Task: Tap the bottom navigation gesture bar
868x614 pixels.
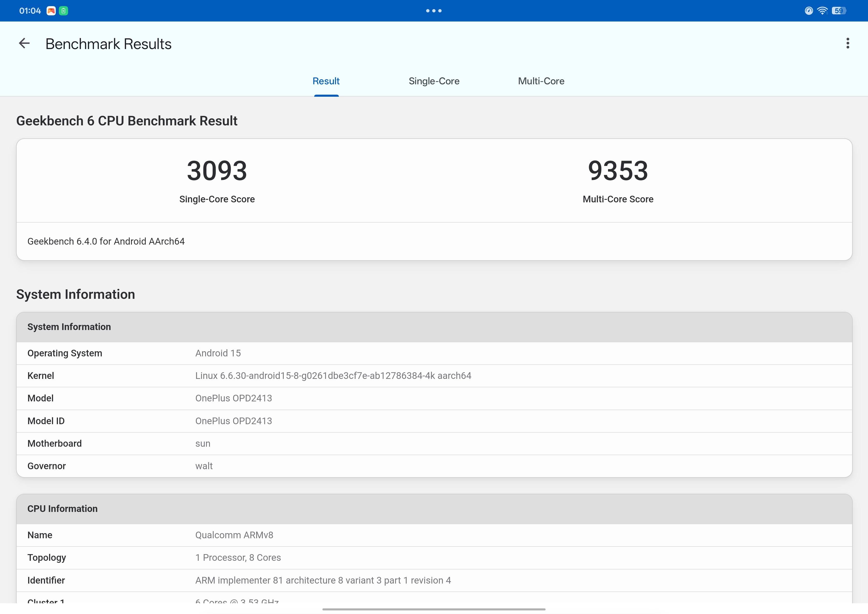Action: point(434,609)
